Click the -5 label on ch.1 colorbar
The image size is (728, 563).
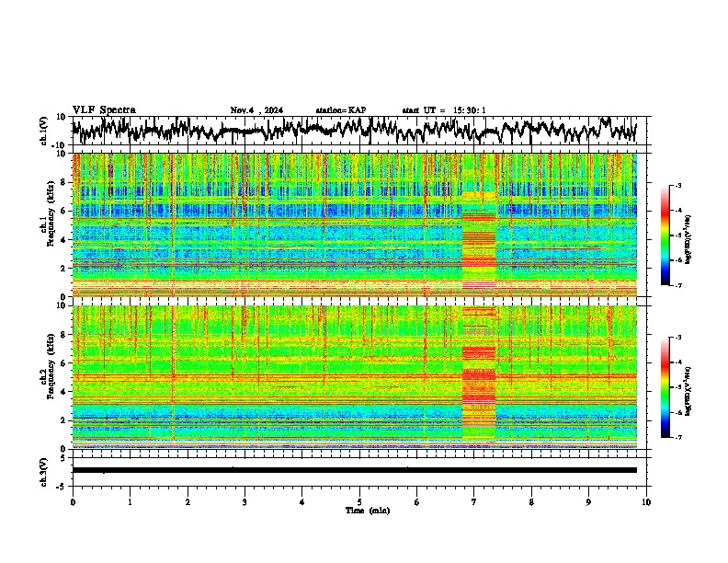pos(677,236)
